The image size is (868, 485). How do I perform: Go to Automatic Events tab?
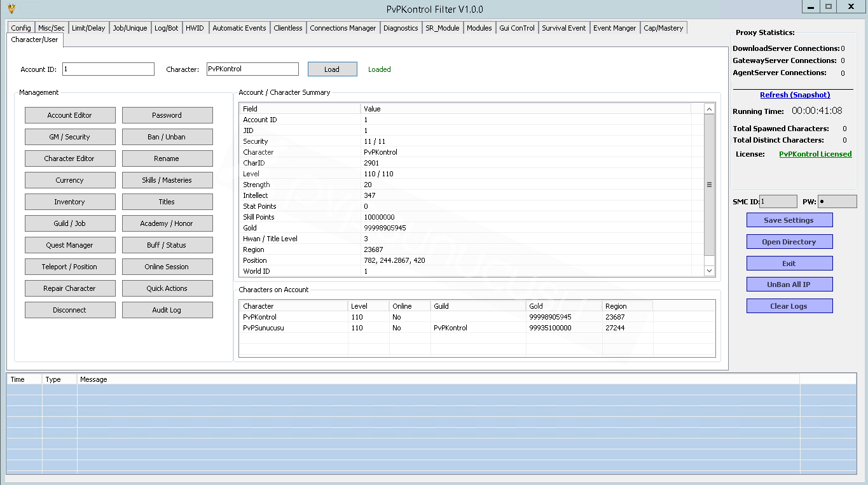click(239, 28)
